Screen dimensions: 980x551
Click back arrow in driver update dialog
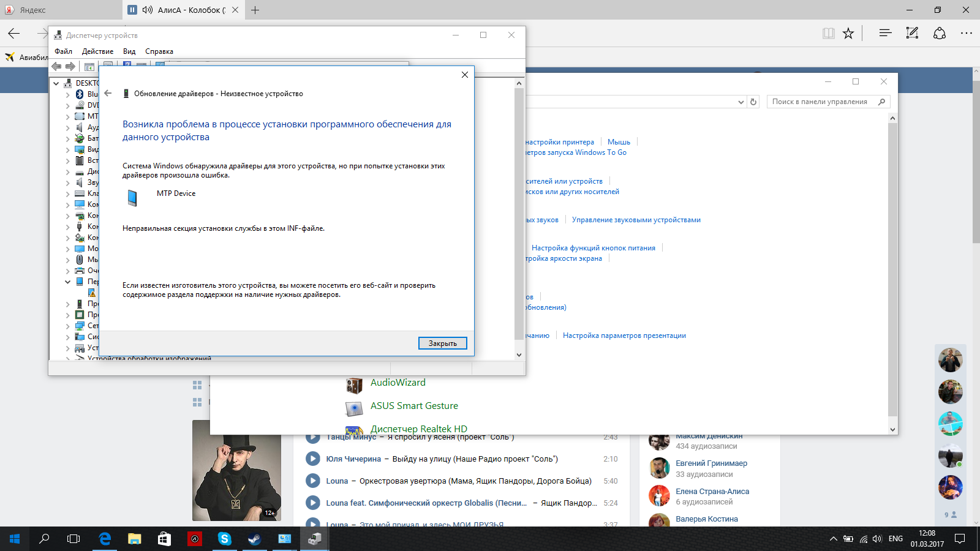tap(108, 94)
